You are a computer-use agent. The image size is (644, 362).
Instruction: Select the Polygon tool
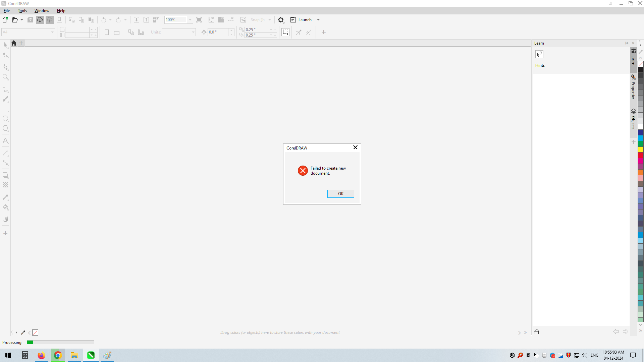pos(6,128)
